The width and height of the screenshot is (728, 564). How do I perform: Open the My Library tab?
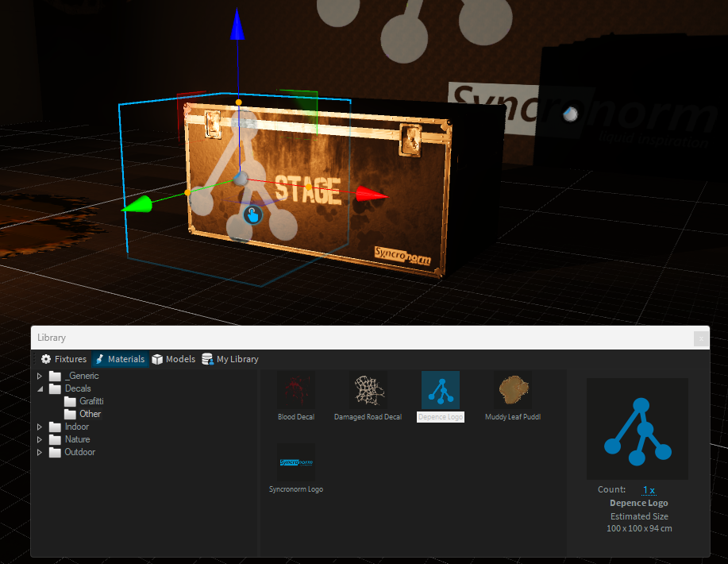(x=230, y=359)
